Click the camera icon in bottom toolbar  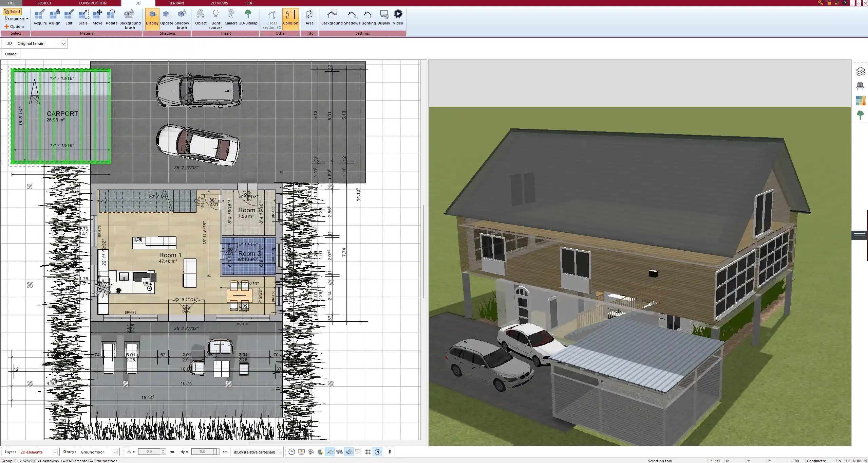click(x=310, y=452)
